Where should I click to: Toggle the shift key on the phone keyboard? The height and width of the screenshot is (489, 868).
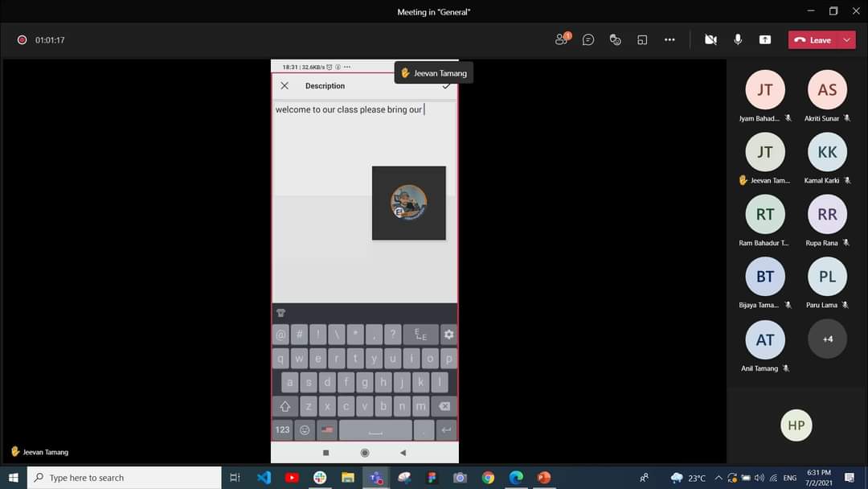tap(285, 406)
